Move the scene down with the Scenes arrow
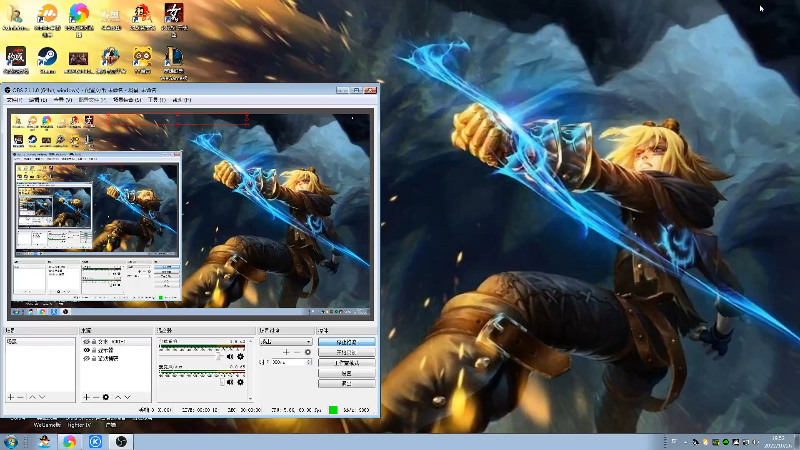800x450 pixels. (42, 397)
